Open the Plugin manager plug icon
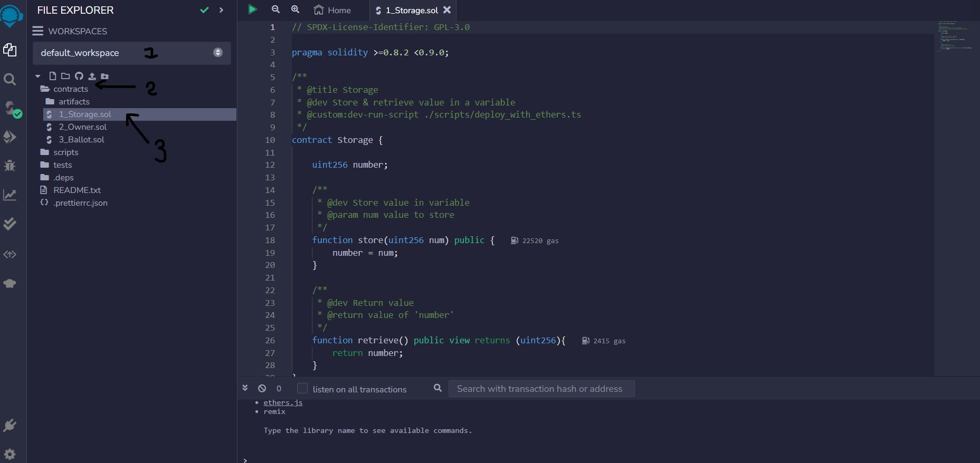980x463 pixels. [9, 425]
